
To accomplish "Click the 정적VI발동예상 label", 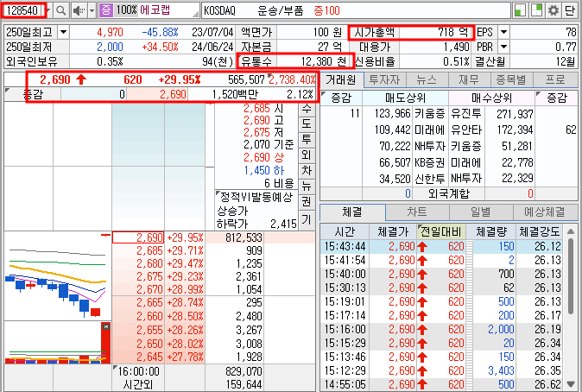I will coord(256,197).
